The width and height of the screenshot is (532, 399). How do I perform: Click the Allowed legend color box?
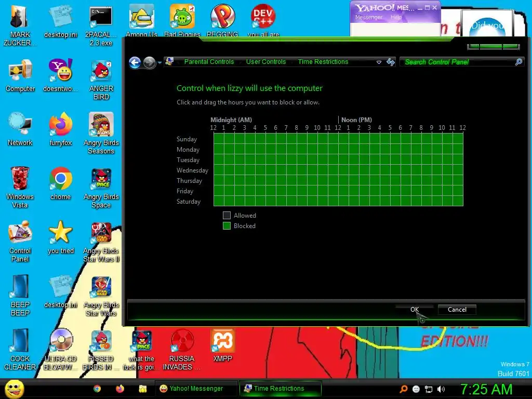[227, 216]
